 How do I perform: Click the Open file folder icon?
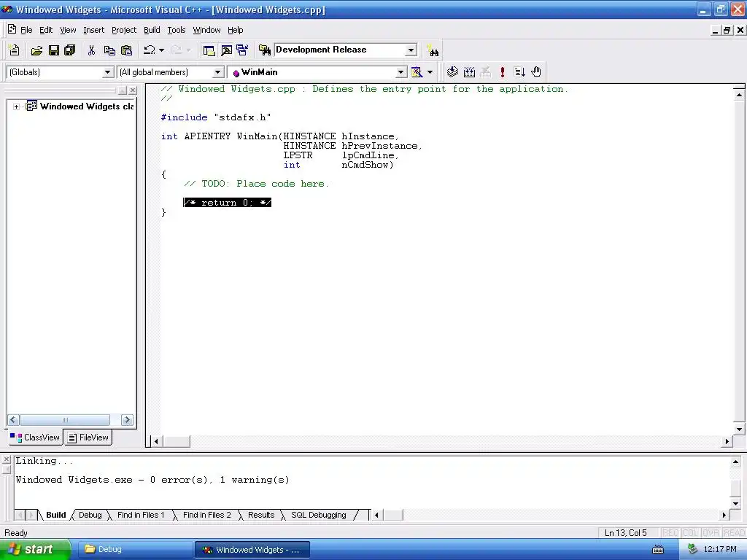pyautogui.click(x=36, y=50)
